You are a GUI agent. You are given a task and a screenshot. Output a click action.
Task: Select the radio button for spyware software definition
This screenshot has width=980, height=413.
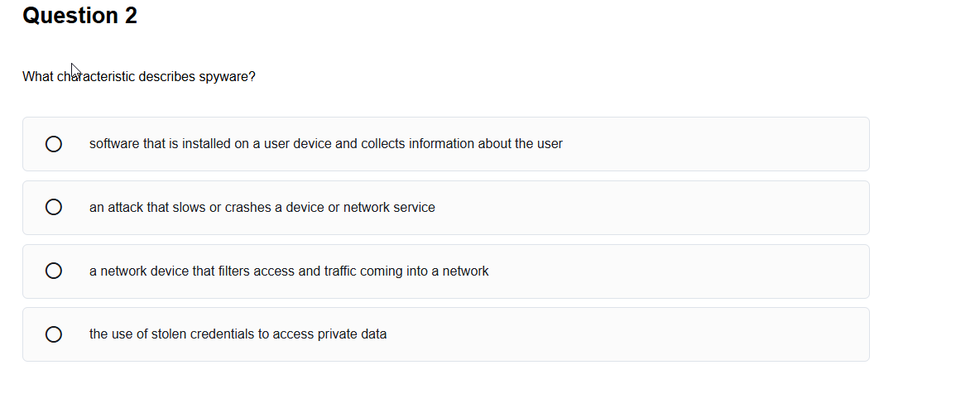(54, 144)
